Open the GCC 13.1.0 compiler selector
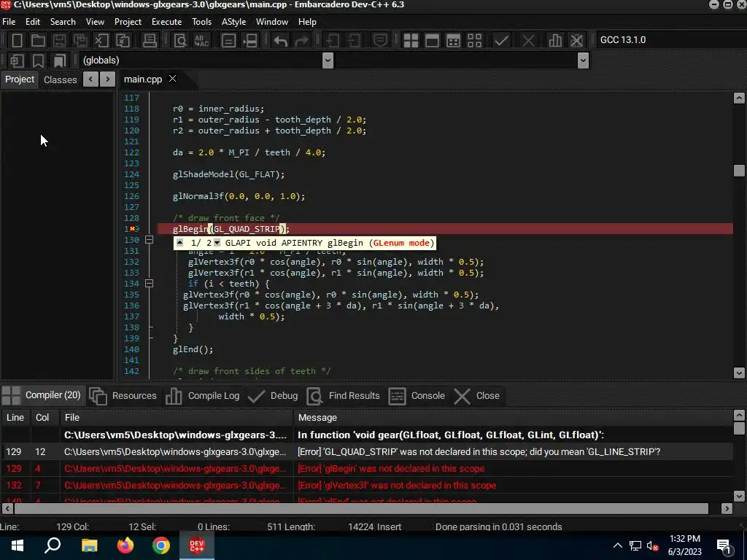 coord(671,40)
